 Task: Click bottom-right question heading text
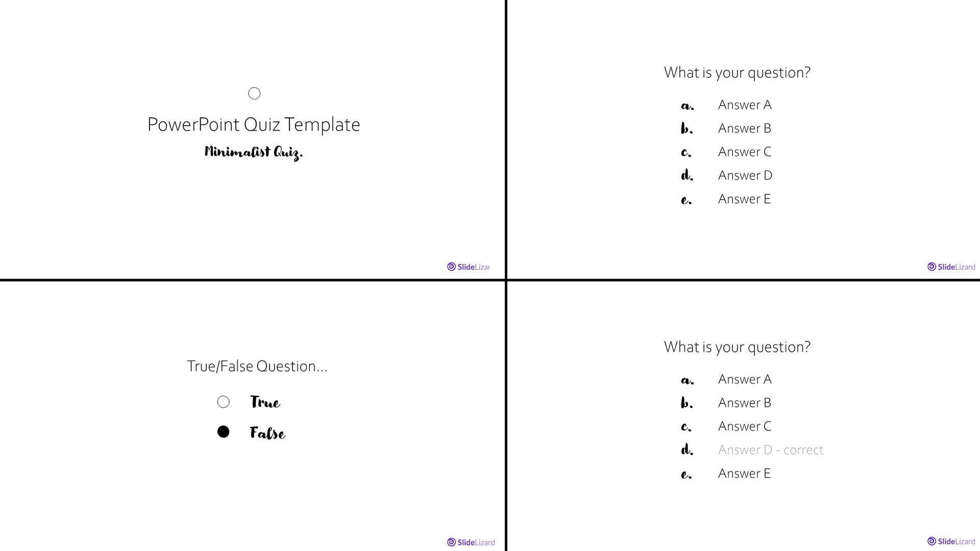(737, 346)
